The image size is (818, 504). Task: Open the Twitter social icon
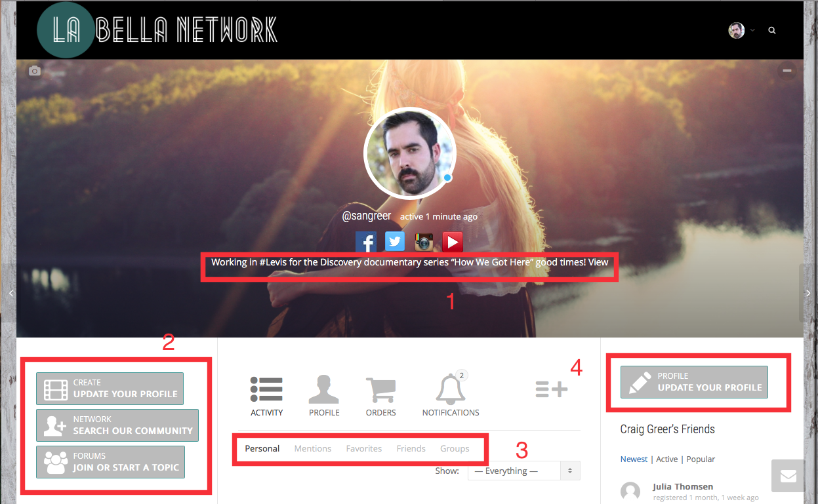[395, 242]
